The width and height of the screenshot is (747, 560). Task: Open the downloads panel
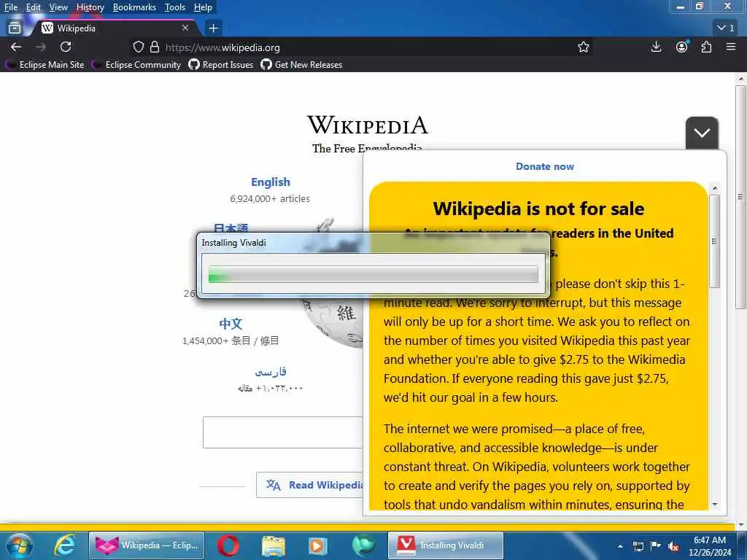pyautogui.click(x=656, y=47)
